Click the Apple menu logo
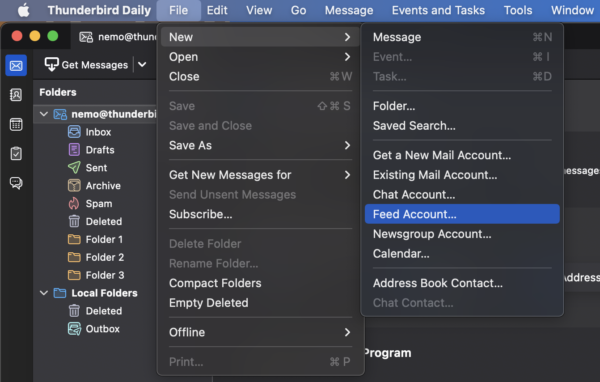Viewport: 600px width, 382px height. point(24,10)
